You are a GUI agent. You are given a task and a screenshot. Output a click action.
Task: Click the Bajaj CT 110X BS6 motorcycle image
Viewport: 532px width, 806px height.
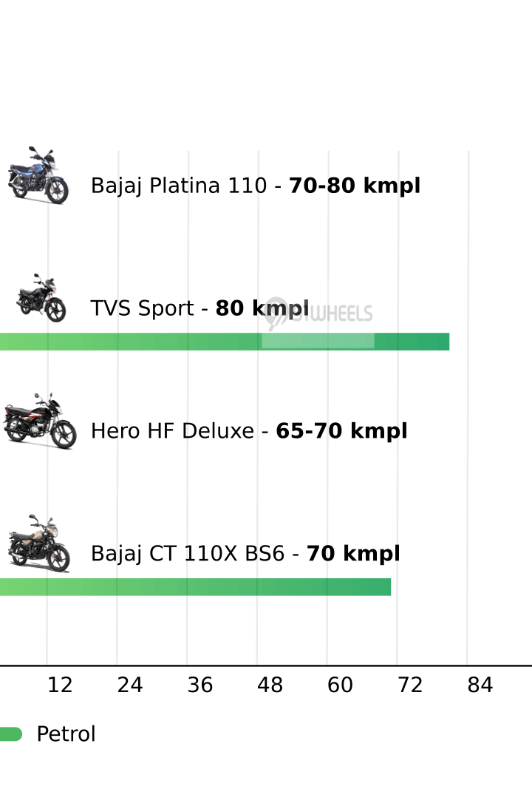click(39, 543)
